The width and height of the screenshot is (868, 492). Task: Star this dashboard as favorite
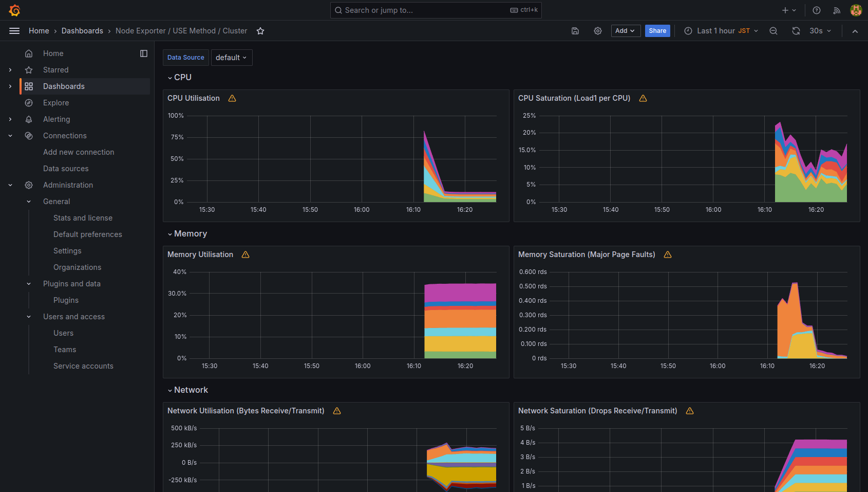click(260, 31)
